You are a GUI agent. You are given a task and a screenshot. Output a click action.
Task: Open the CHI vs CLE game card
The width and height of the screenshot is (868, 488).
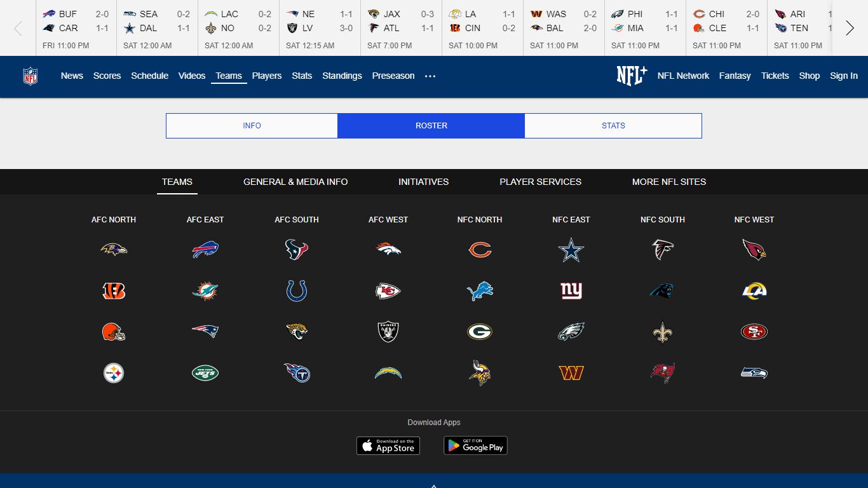coord(726,28)
